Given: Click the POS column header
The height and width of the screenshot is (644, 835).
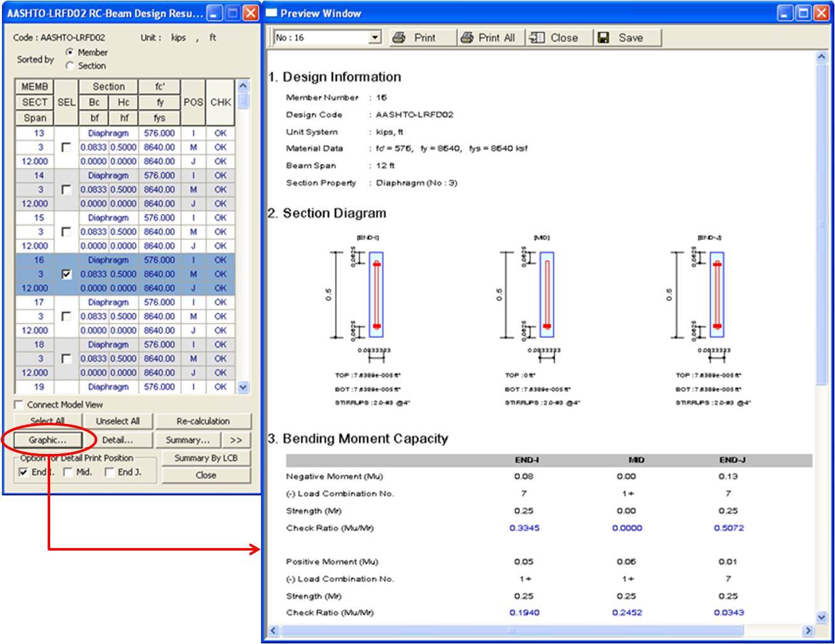Looking at the screenshot, I should 193,102.
